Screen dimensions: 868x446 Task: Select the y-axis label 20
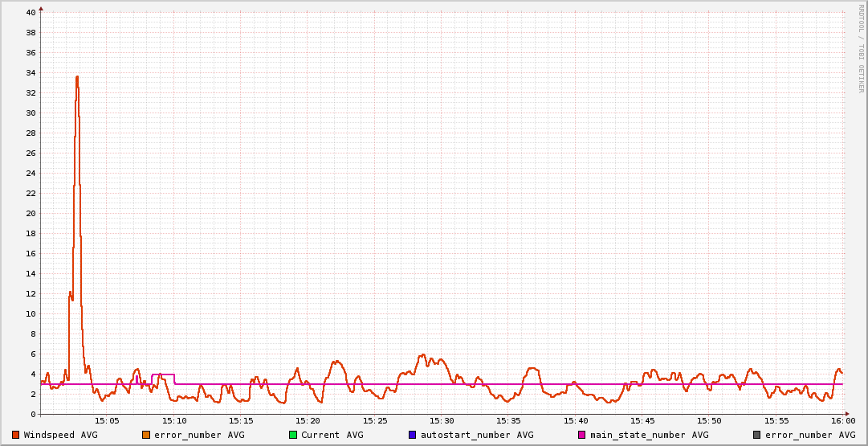tap(30, 214)
